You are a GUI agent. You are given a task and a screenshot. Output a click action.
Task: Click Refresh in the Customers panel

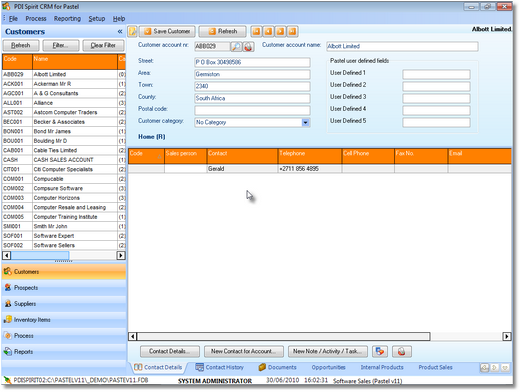21,45
